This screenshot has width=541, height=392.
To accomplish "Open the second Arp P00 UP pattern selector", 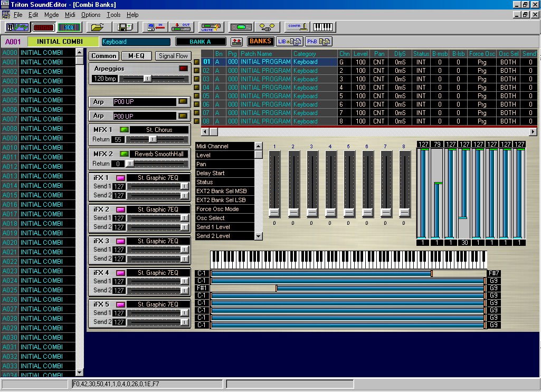I will 145,116.
